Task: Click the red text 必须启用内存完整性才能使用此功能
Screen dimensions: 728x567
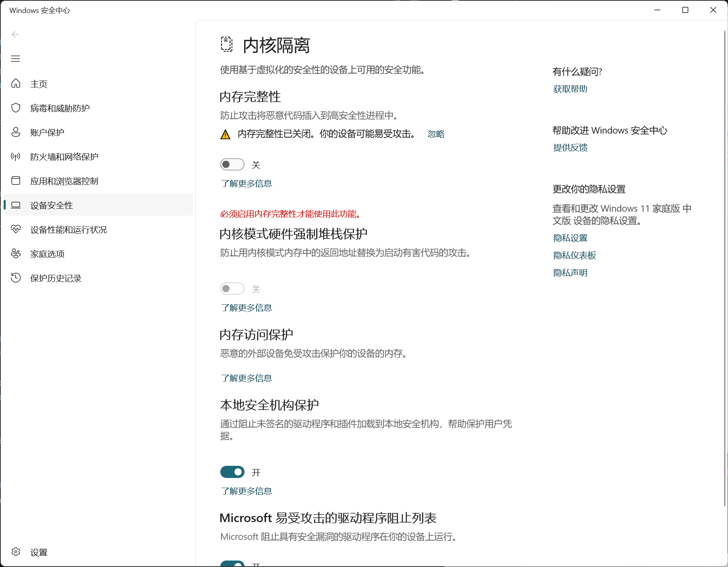Action: (x=290, y=214)
